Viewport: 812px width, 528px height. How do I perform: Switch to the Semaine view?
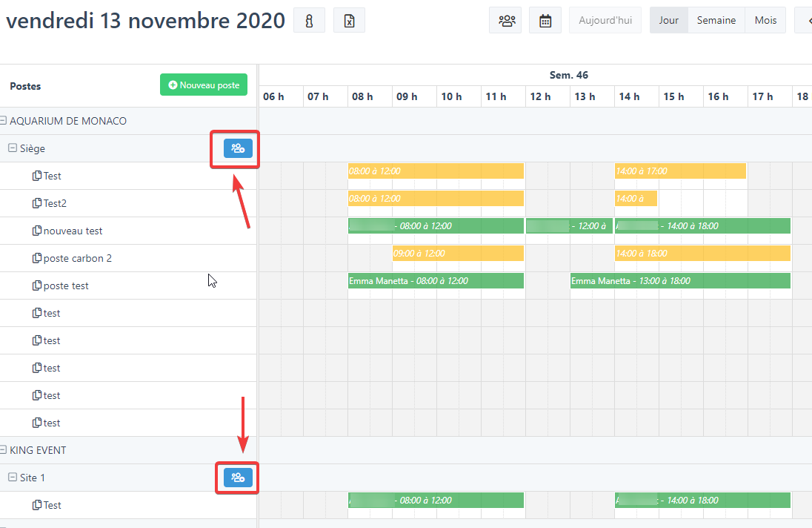click(x=716, y=21)
